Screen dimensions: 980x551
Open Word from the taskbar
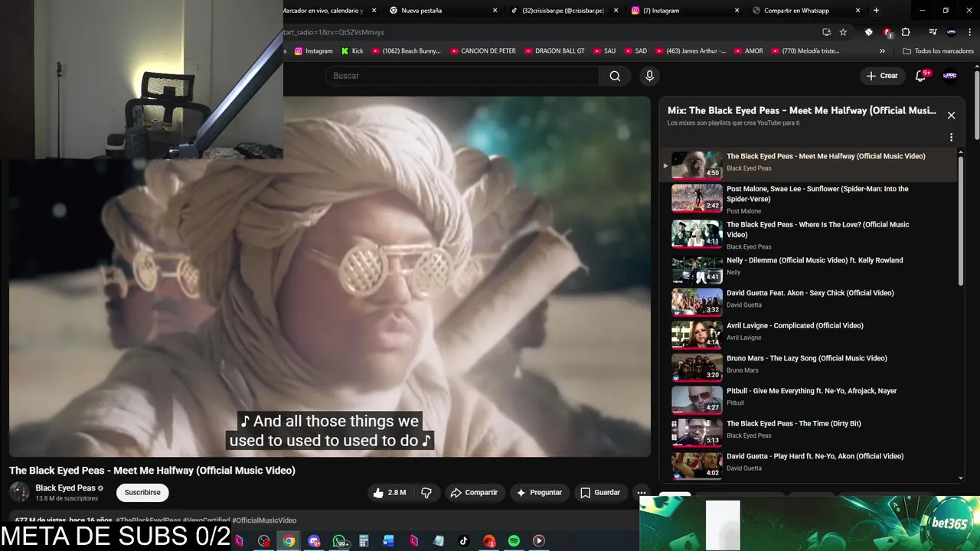388,541
